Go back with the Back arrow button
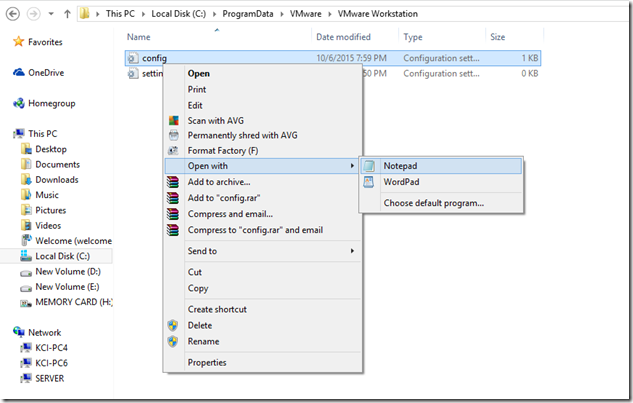The image size is (633, 403). 13,14
